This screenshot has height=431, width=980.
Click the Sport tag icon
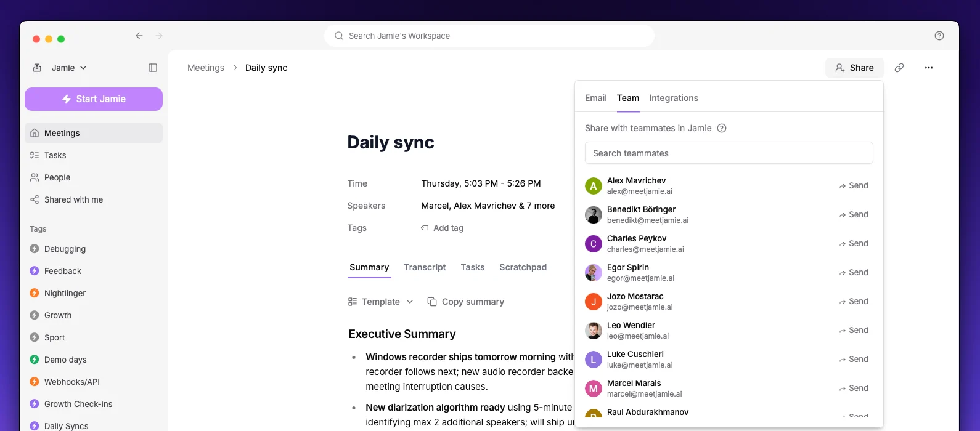tap(35, 337)
